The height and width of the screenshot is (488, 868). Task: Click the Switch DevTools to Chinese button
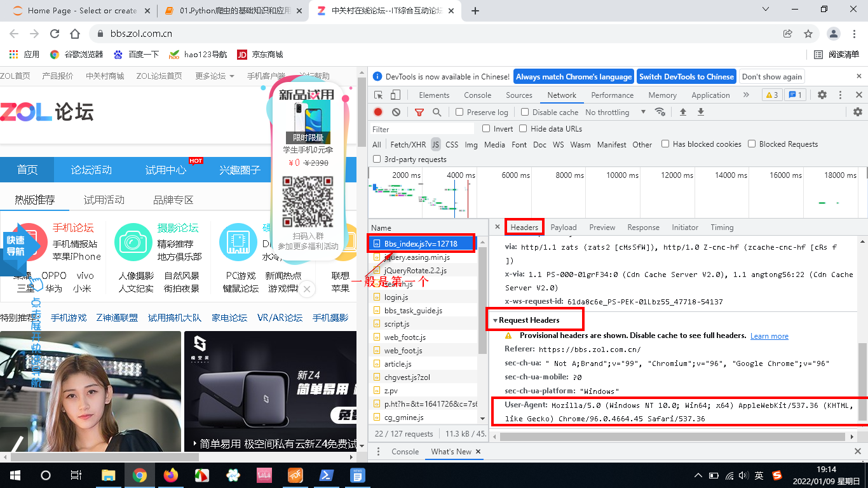(x=686, y=76)
